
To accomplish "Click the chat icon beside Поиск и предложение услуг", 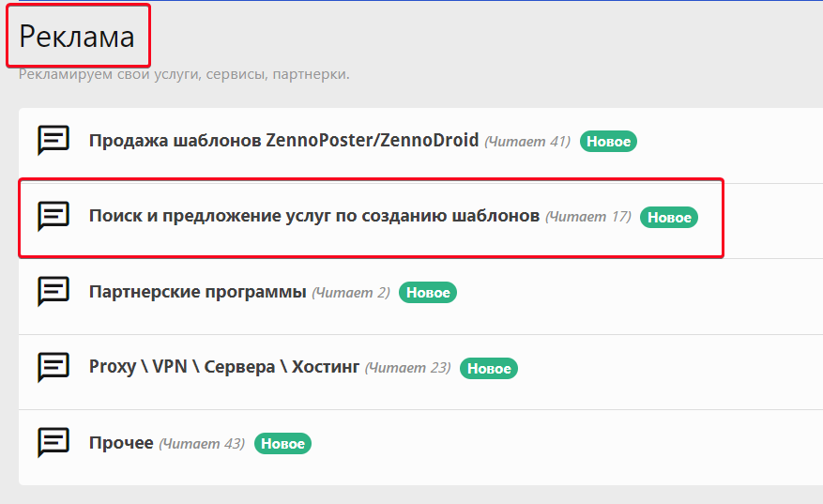I will point(53,216).
